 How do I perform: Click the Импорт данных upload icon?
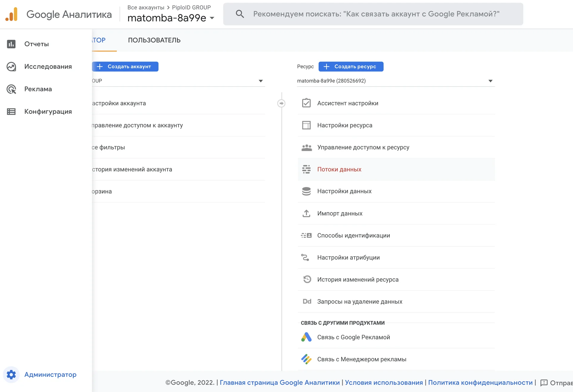pyautogui.click(x=306, y=213)
